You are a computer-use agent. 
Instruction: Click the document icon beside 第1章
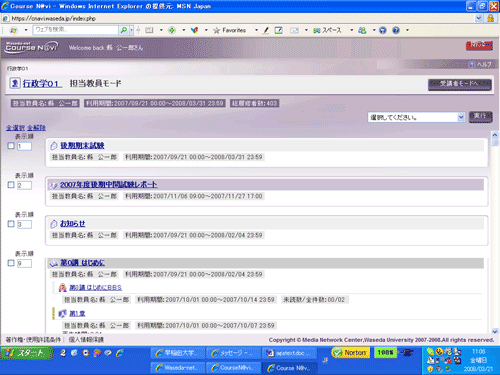coord(62,313)
